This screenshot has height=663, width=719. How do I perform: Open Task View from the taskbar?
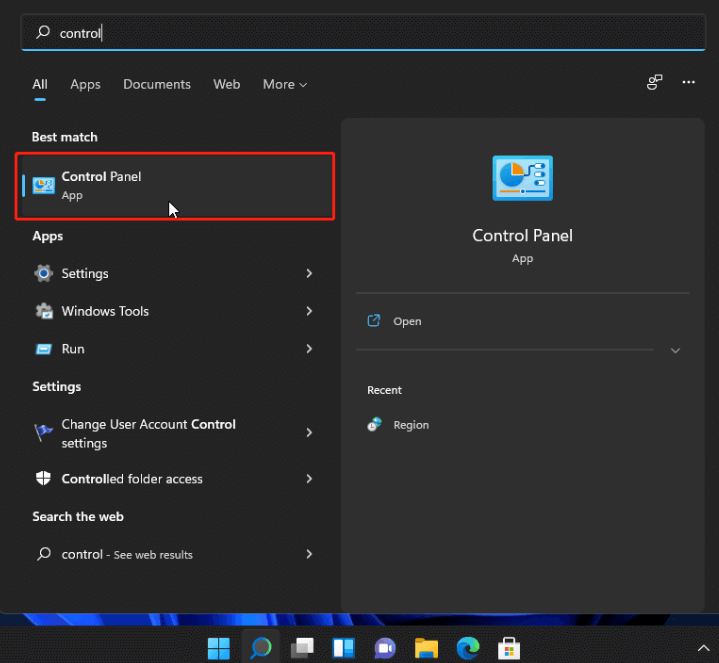click(302, 648)
